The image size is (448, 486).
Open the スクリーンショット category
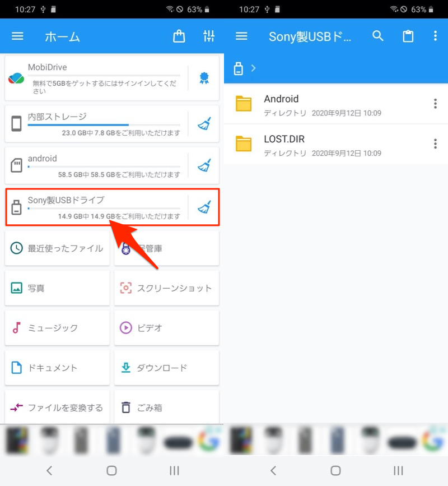(x=166, y=288)
